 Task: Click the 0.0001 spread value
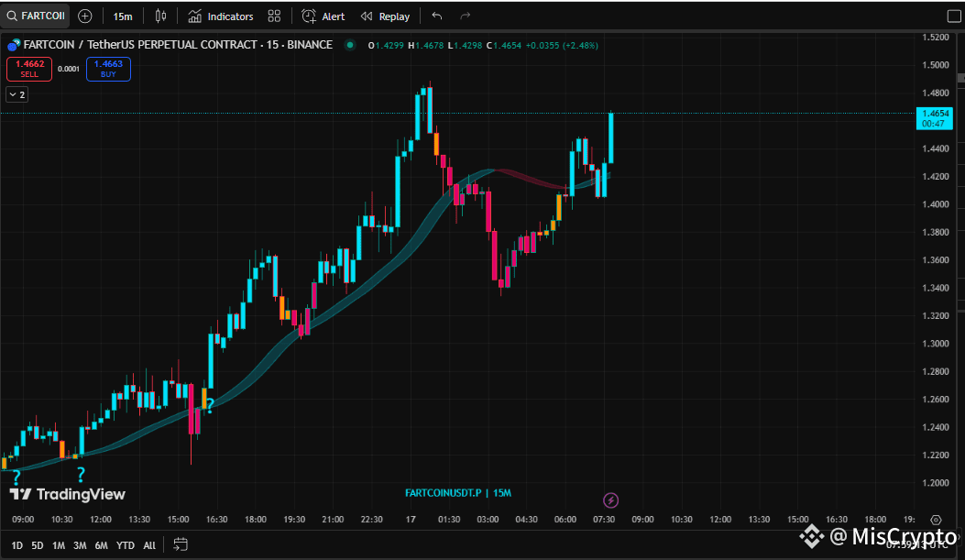coord(69,69)
